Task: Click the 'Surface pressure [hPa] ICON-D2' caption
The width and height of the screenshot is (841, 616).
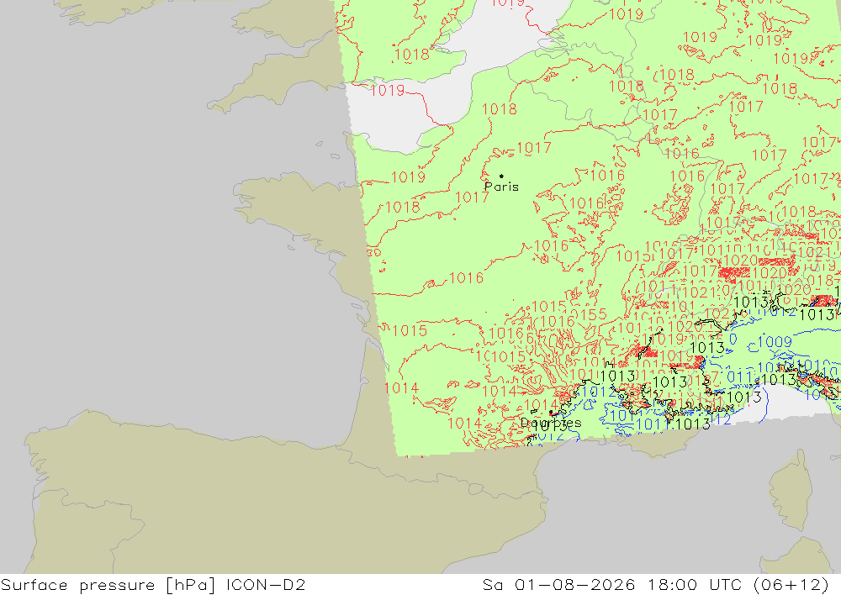Action: 153,585
